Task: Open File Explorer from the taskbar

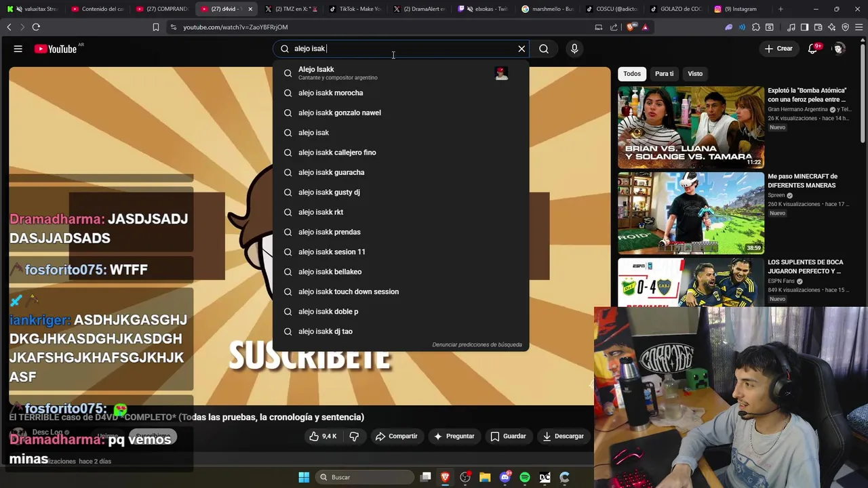Action: (485, 477)
